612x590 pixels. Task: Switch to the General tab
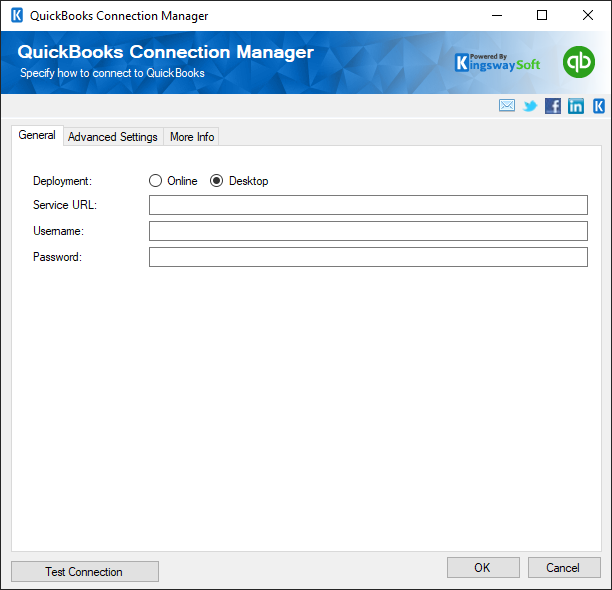pos(37,135)
